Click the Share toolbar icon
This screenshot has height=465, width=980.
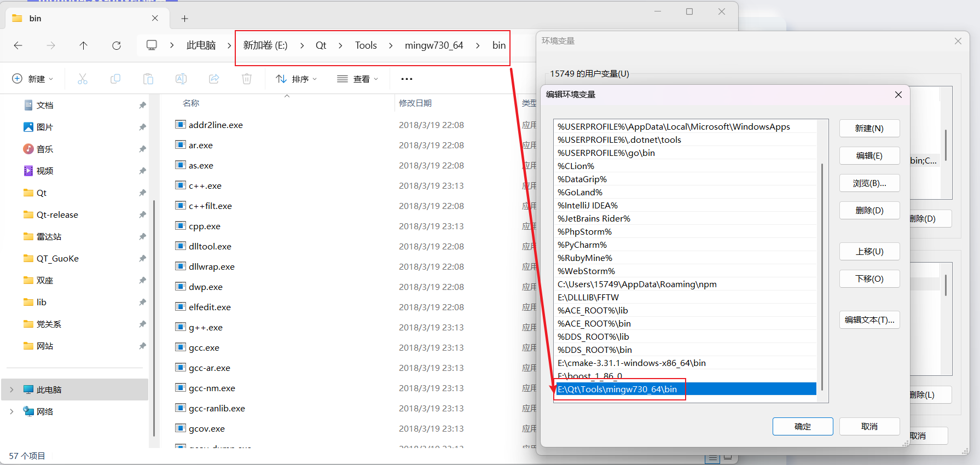[214, 79]
